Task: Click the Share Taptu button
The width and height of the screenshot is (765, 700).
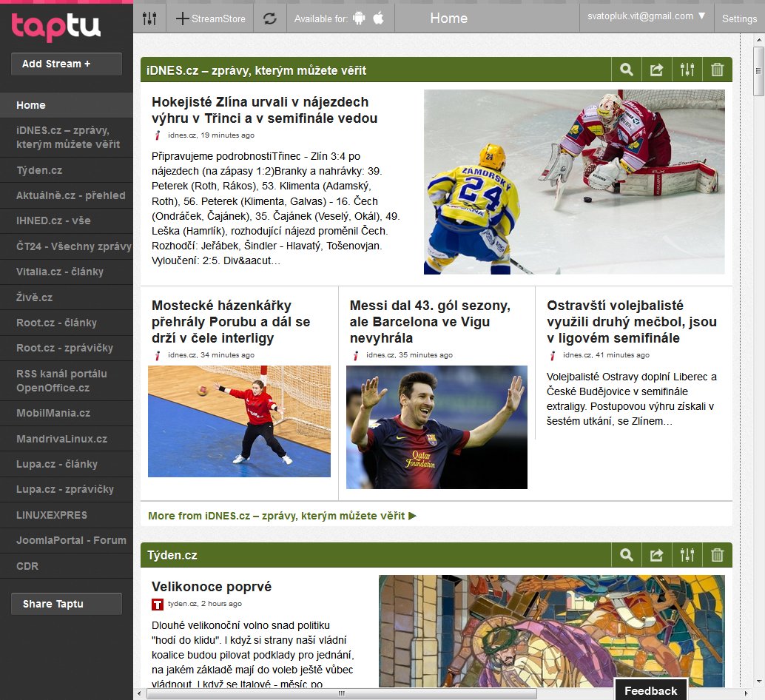Action: point(66,604)
